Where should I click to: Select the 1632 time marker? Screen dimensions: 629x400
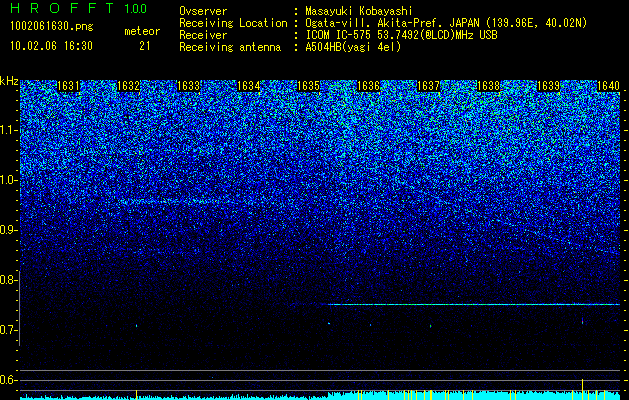pos(128,86)
